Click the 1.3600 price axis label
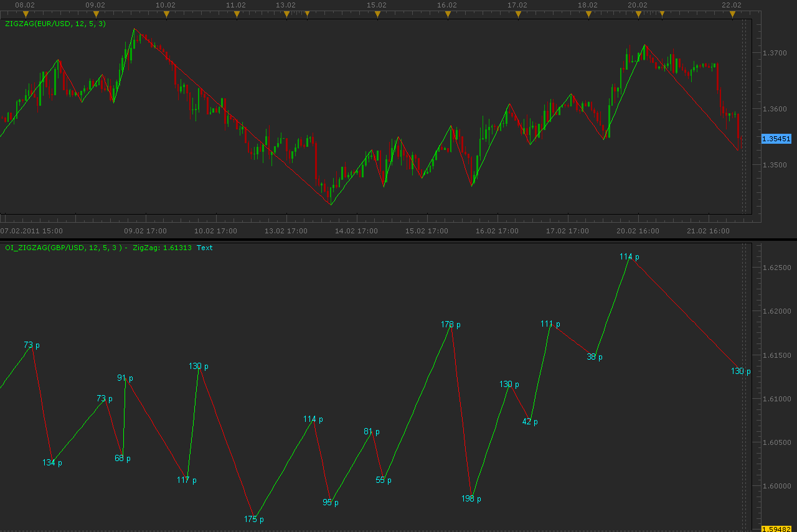 pos(775,109)
